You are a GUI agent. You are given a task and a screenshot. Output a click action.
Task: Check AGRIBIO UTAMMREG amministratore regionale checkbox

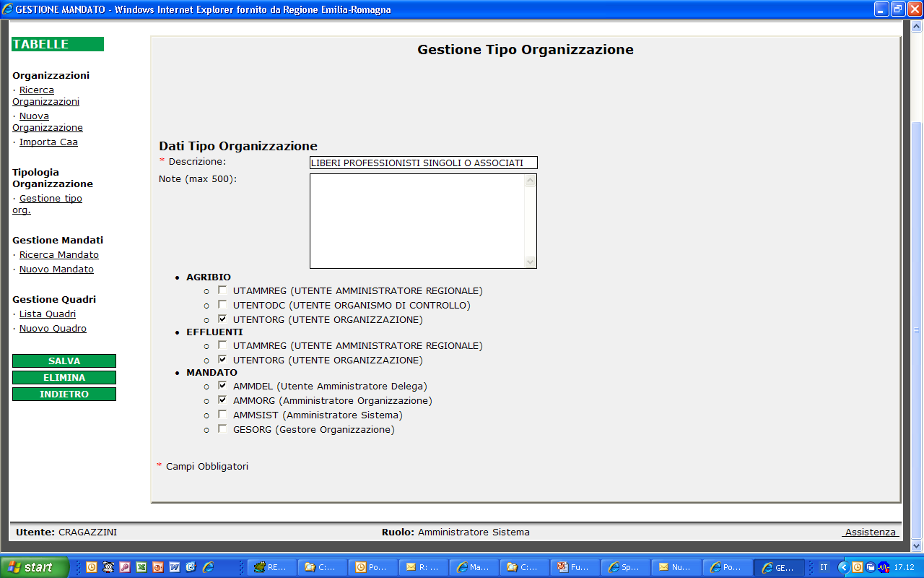tap(222, 290)
